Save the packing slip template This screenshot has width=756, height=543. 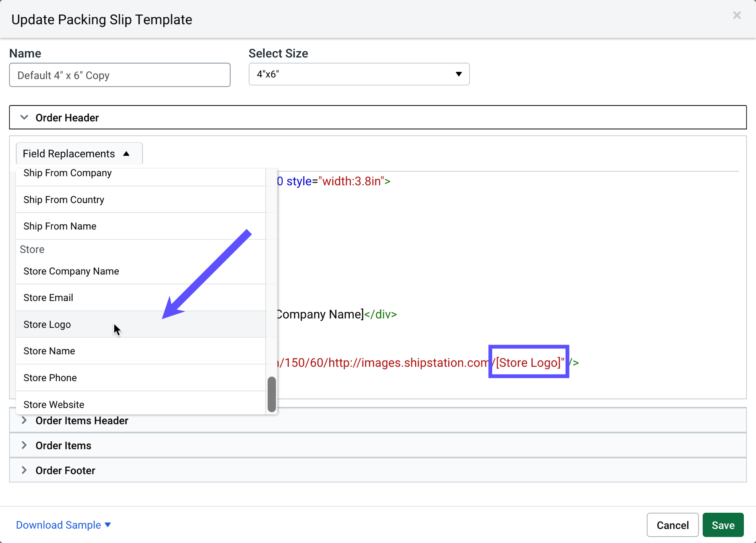[x=723, y=525]
